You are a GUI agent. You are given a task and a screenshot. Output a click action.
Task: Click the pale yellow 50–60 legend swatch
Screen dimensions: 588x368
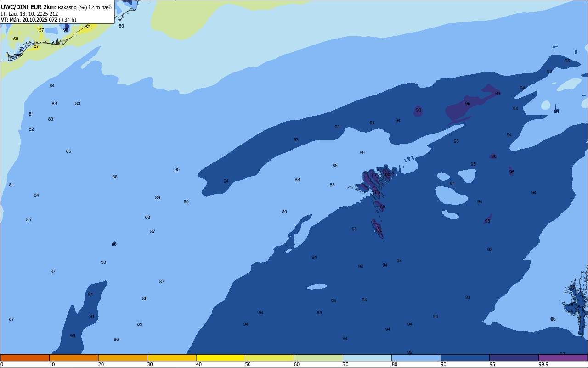point(269,357)
